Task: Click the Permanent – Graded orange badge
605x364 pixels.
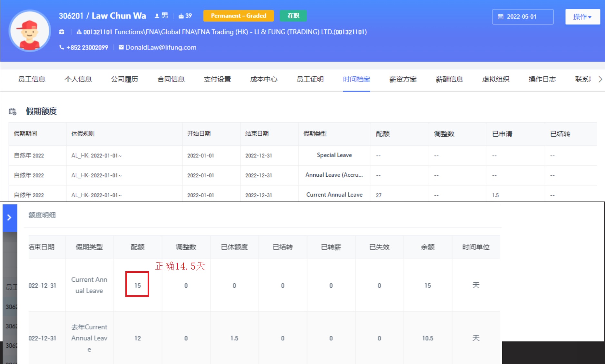Action: (x=239, y=16)
